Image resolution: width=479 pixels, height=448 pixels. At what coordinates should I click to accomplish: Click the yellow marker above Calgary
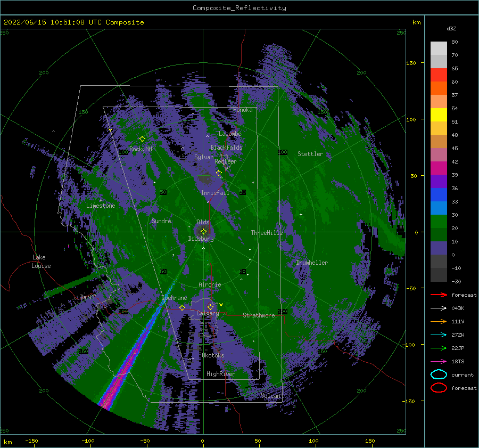(x=210, y=307)
